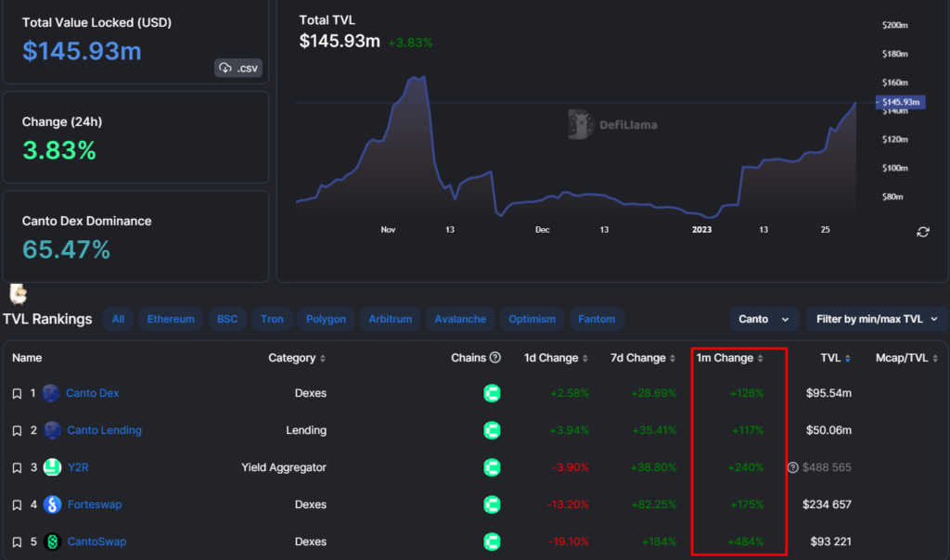Click the question mark beside Y2R TVL
The height and width of the screenshot is (560, 950).
coord(792,467)
